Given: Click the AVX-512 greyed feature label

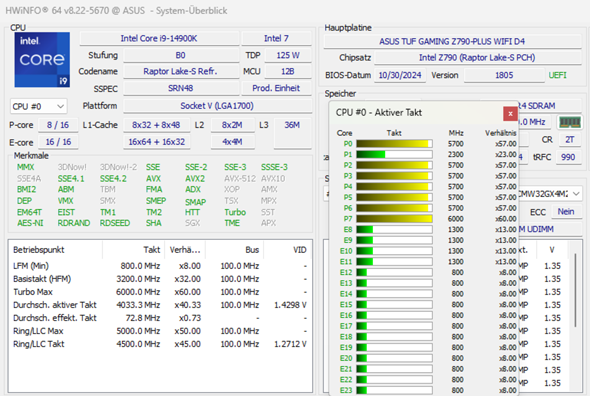Looking at the screenshot, I should coord(240,178).
